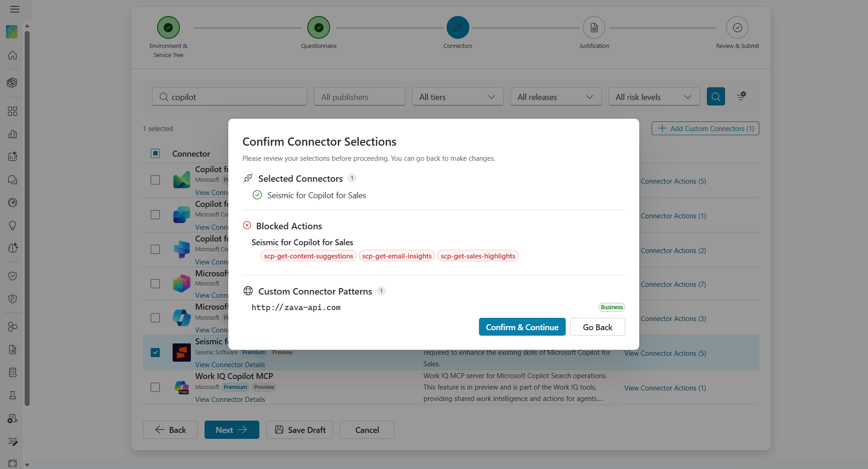Open the stacked cubes icon in sidebar
Viewport: 868px width, 469px height.
pyautogui.click(x=13, y=83)
